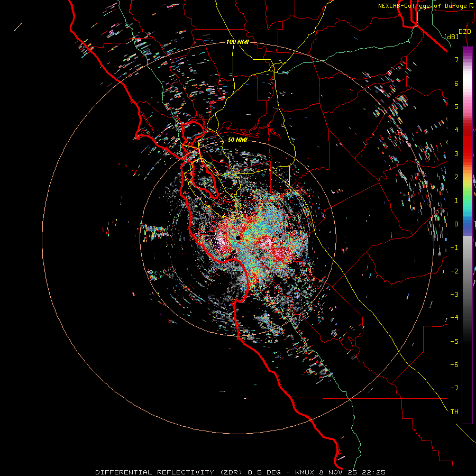
Task: Click the NEXLAB-College of DuPage watermark text
Action: point(425,6)
